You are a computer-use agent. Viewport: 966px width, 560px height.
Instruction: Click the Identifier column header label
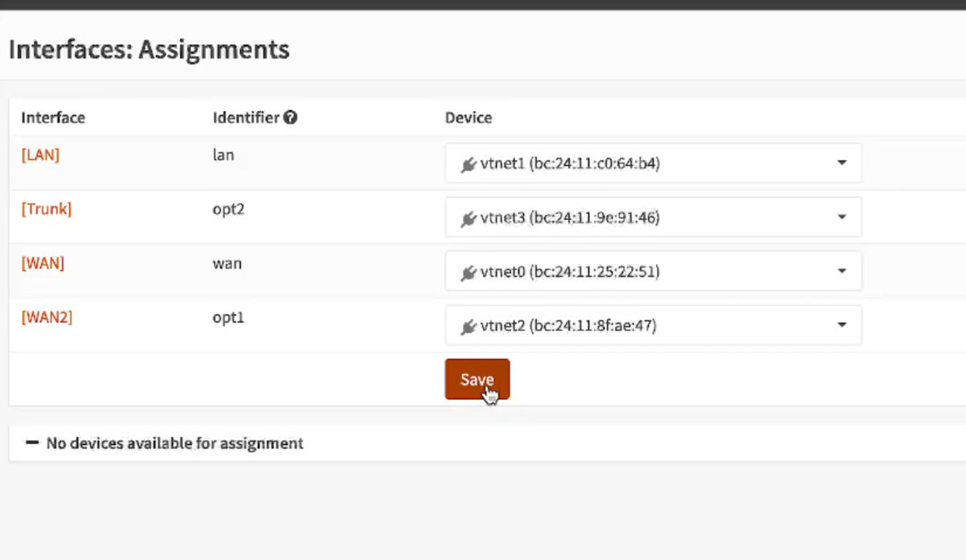click(246, 117)
